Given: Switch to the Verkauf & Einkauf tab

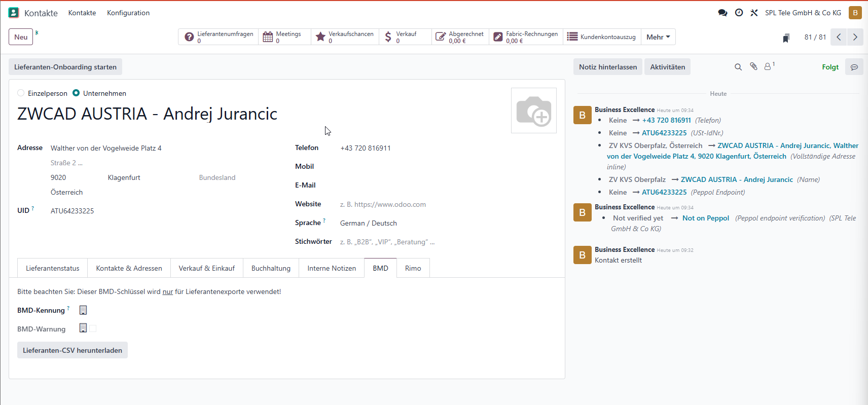Looking at the screenshot, I should (x=207, y=268).
